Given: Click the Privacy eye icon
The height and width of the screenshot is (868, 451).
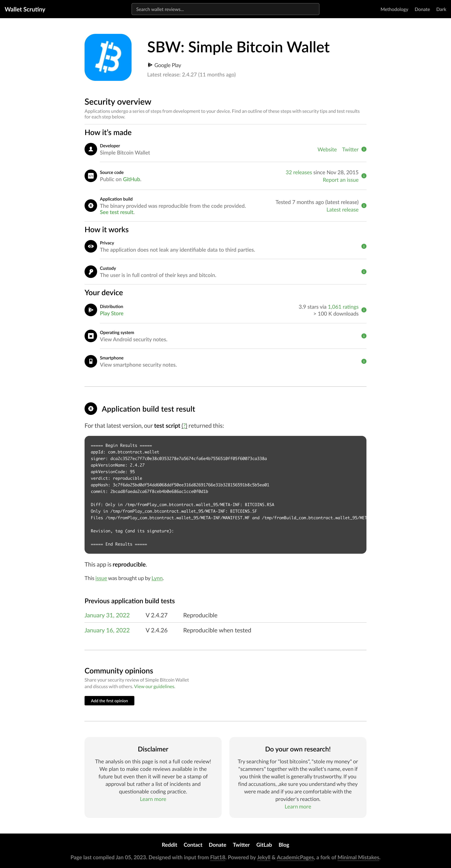Looking at the screenshot, I should click(x=91, y=246).
